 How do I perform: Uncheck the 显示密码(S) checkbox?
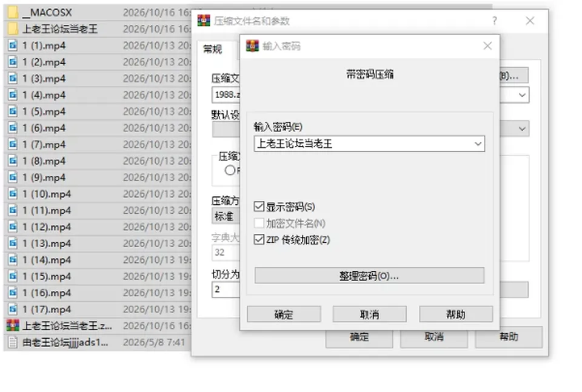(x=259, y=207)
